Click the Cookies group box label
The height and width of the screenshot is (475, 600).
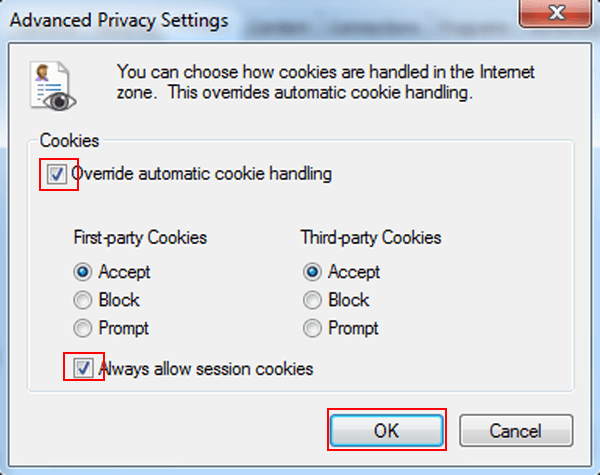(x=70, y=141)
